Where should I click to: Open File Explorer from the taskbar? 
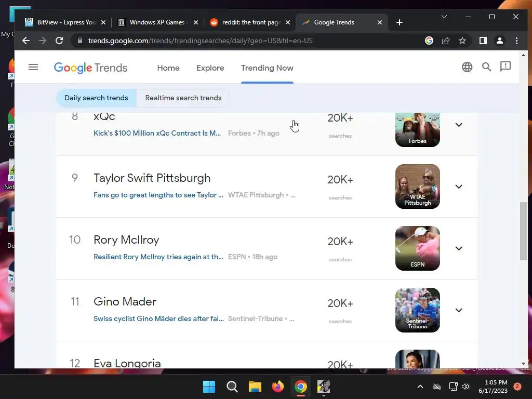tap(255, 387)
